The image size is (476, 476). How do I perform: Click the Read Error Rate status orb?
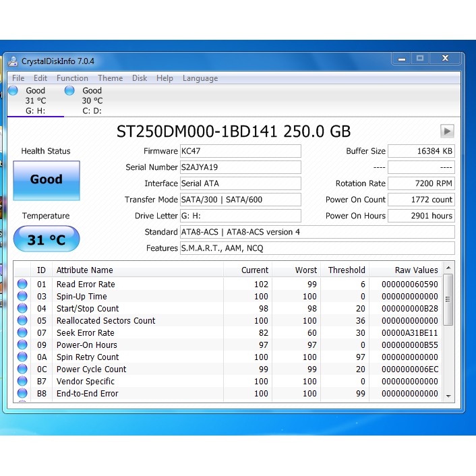pyautogui.click(x=22, y=285)
